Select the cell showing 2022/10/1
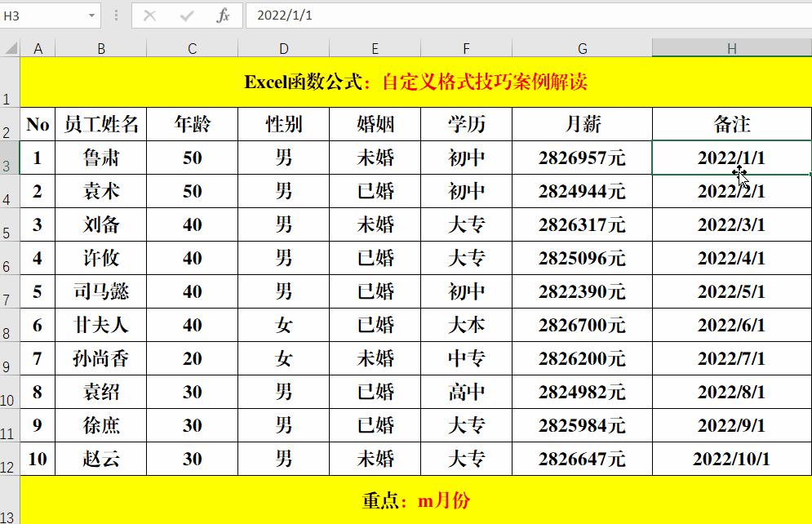 [x=731, y=459]
